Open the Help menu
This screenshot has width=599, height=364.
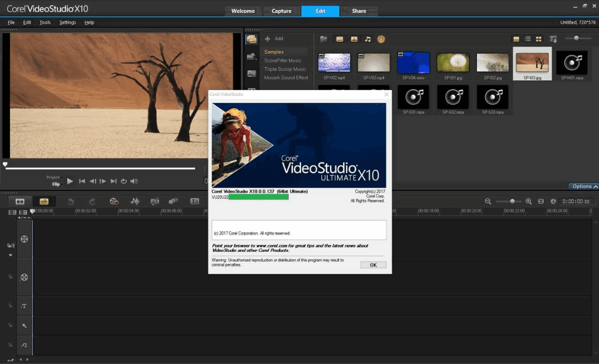click(x=89, y=23)
